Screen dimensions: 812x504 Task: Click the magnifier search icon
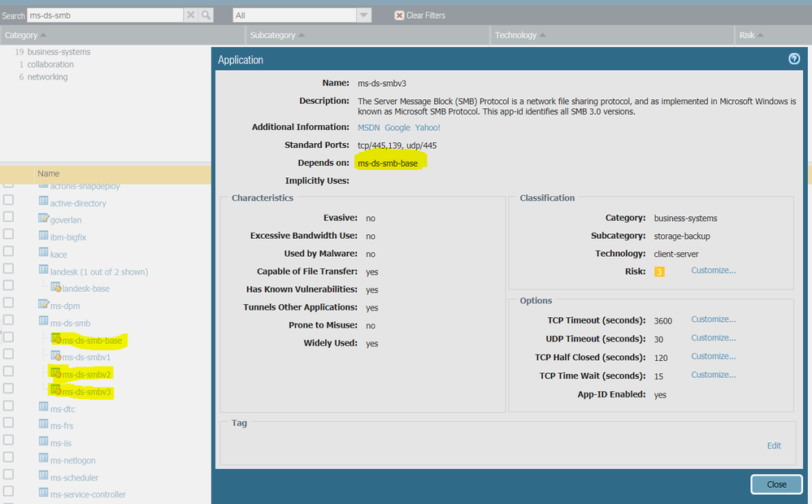coord(206,15)
